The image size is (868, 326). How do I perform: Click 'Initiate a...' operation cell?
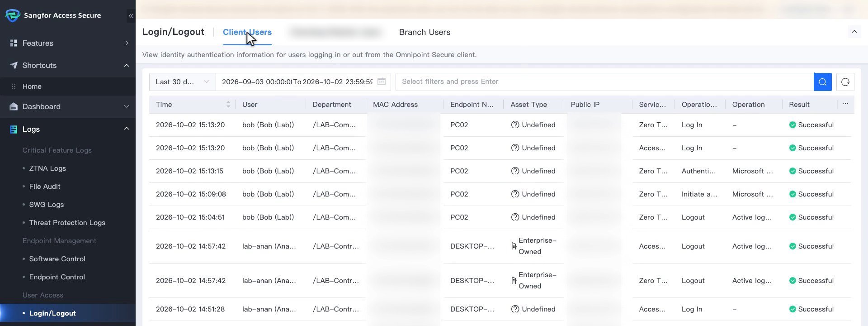(x=699, y=194)
